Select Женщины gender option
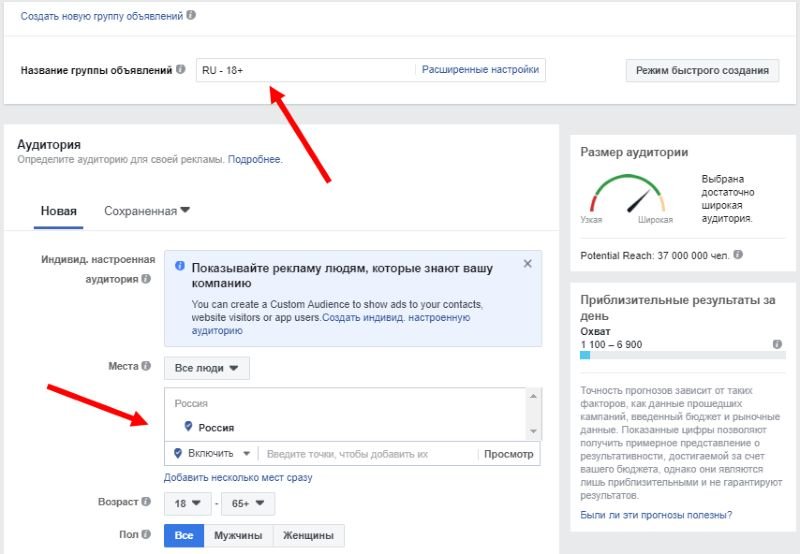The width and height of the screenshot is (800, 554). tap(308, 536)
